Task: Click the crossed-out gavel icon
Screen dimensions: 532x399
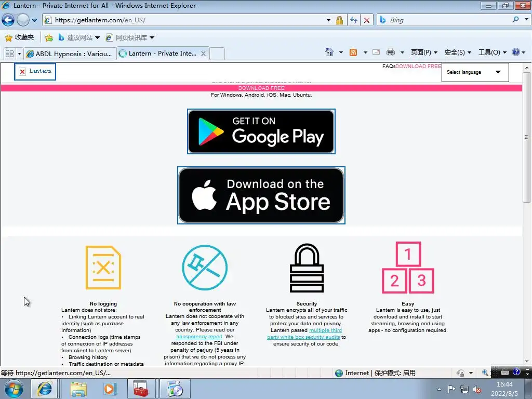Action: (205, 268)
